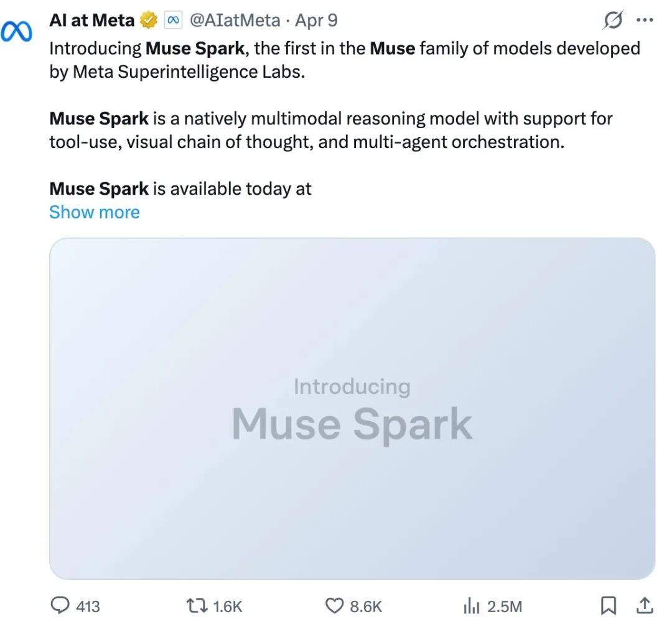Open the @AIatMeta handle link
672x619 pixels.
point(235,21)
